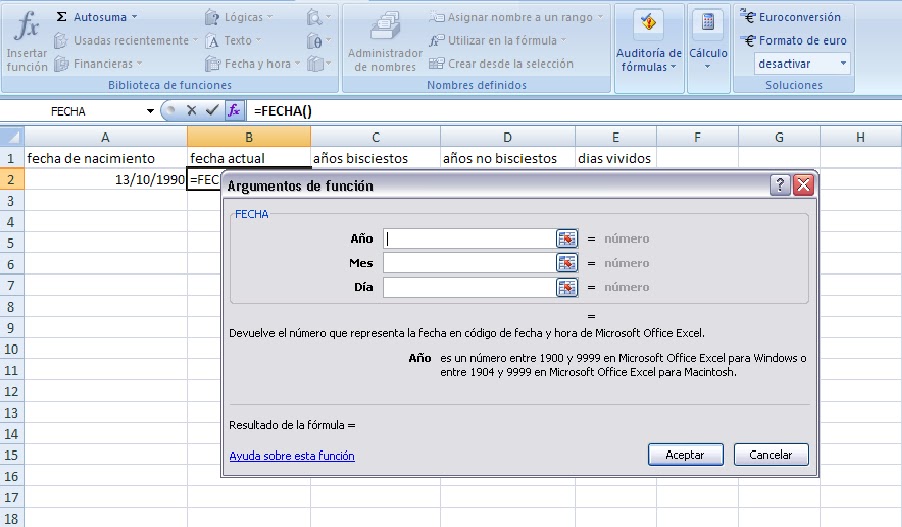
Task: Select column C header
Action: tap(376, 137)
